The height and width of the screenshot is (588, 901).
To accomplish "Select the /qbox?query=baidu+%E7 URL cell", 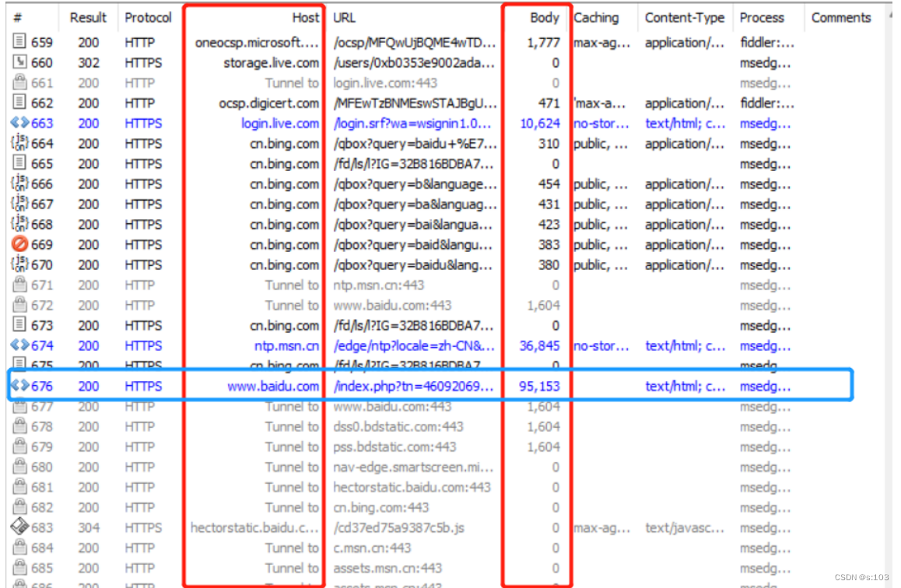I will pyautogui.click(x=414, y=144).
